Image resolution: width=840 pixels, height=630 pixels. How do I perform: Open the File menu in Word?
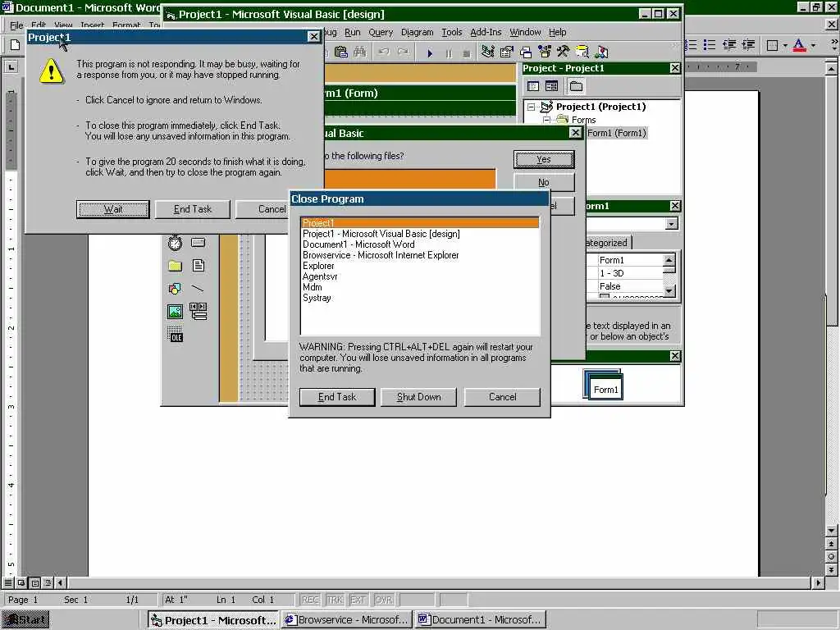(16, 25)
